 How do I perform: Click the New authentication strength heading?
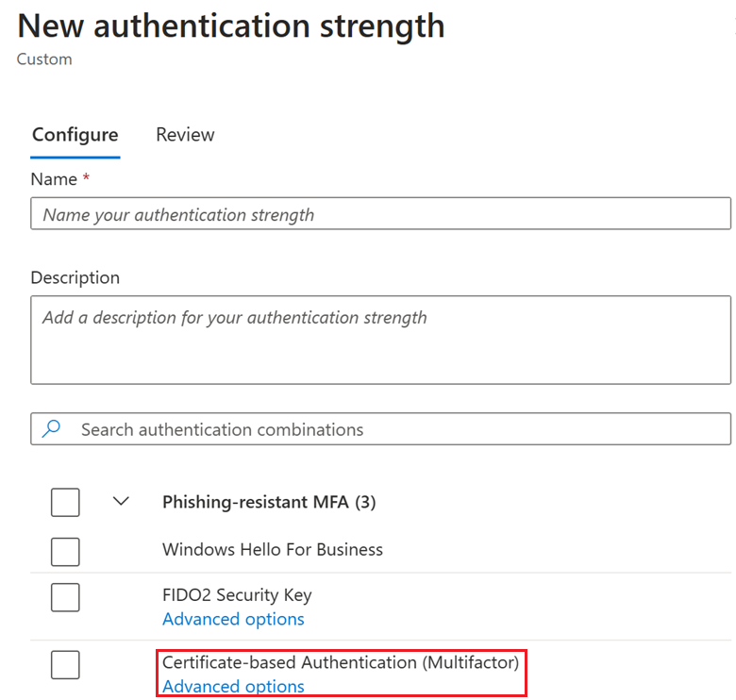coord(231,25)
